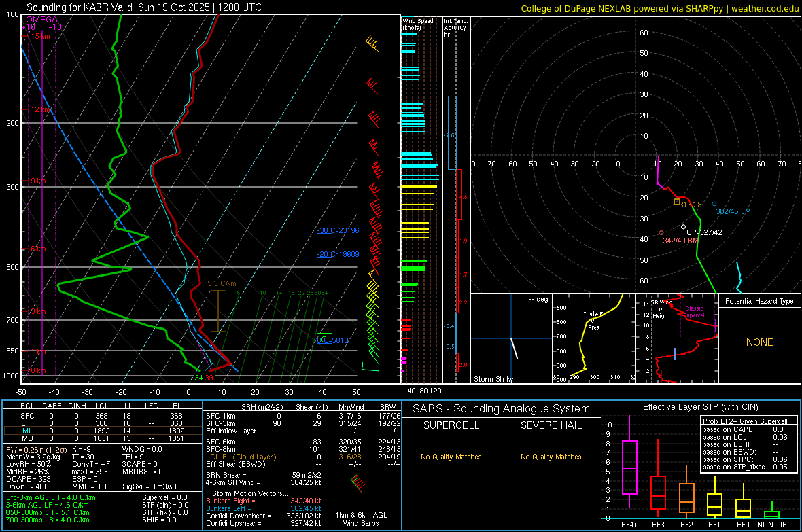The height and width of the screenshot is (532, 802).
Task: Click the 'Wind Speed (knots)' header
Action: pyautogui.click(x=418, y=24)
